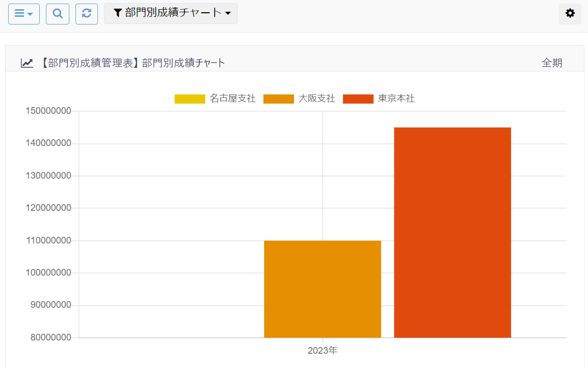Click the red 東京本社 legend swatch
This screenshot has width=588, height=368.
pos(358,99)
